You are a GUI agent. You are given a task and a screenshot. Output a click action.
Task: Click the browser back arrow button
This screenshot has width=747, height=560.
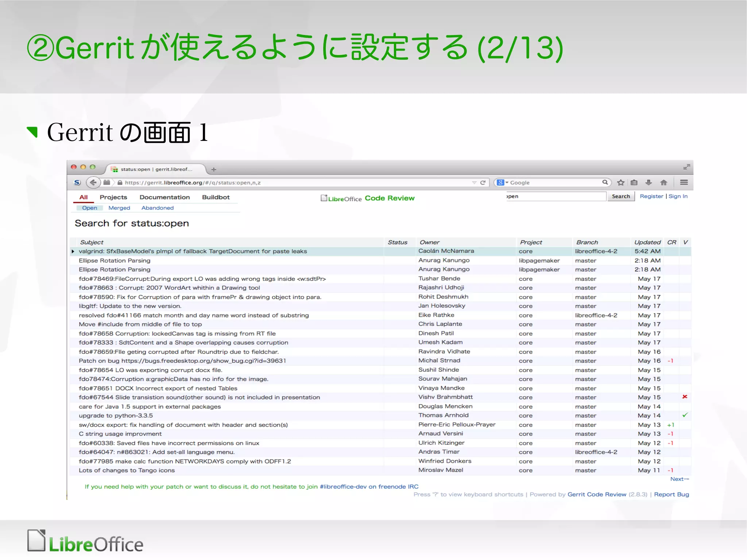[x=93, y=182]
